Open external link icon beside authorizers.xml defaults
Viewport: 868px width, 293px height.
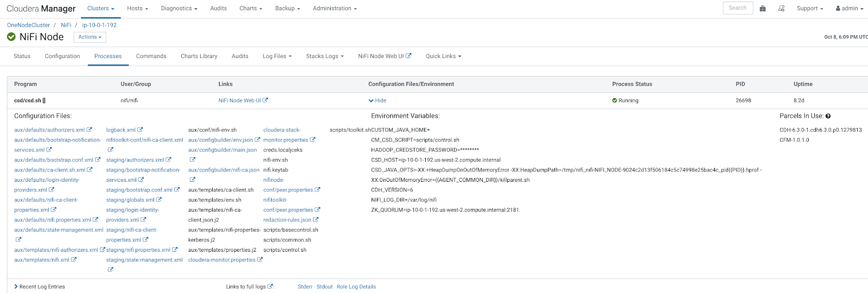click(x=90, y=130)
